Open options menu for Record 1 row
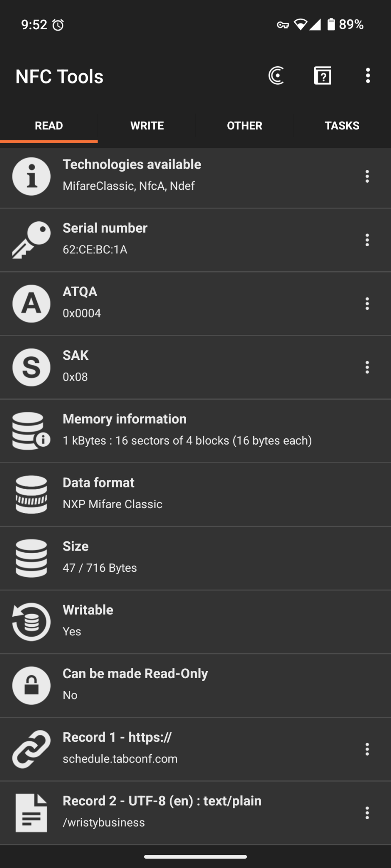 (x=367, y=749)
